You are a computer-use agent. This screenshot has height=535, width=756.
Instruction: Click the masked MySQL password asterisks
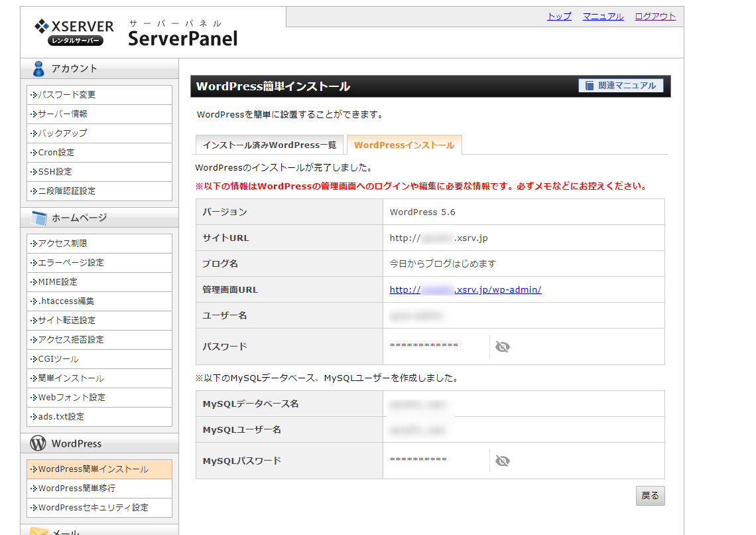click(418, 460)
